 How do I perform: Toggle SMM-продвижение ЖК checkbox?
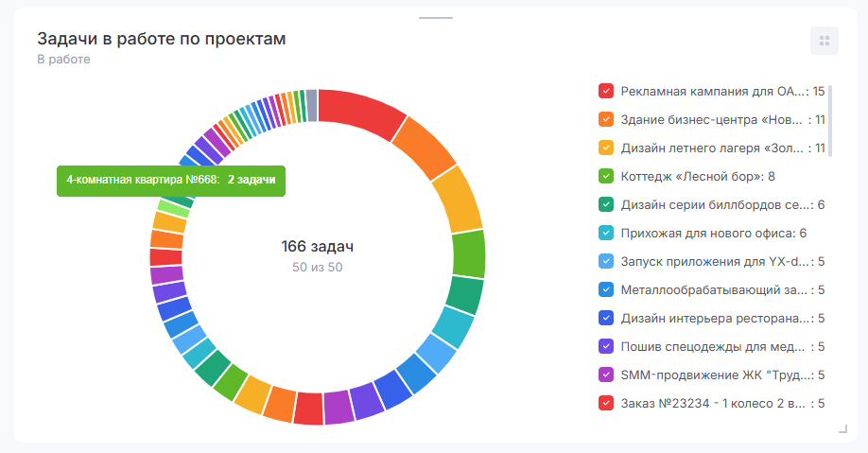pos(606,375)
